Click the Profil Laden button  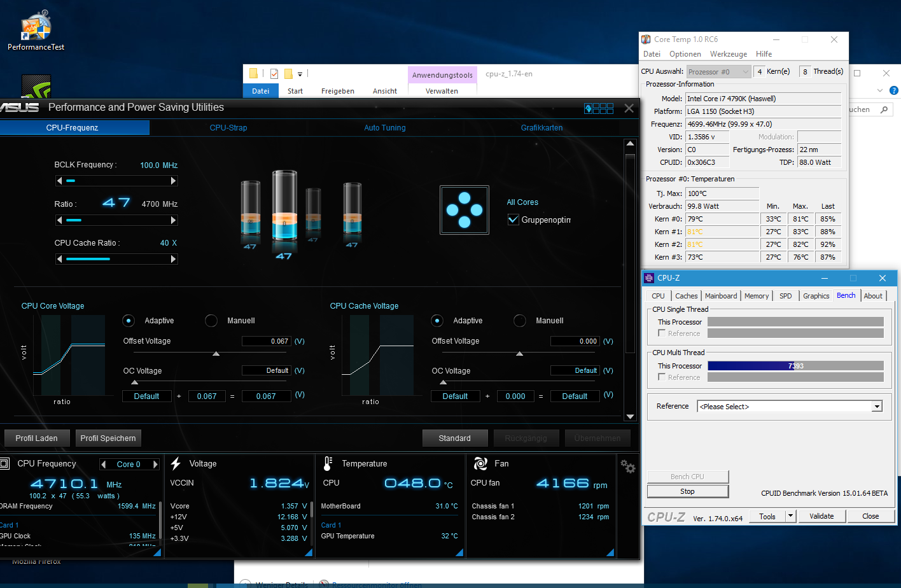click(x=36, y=438)
